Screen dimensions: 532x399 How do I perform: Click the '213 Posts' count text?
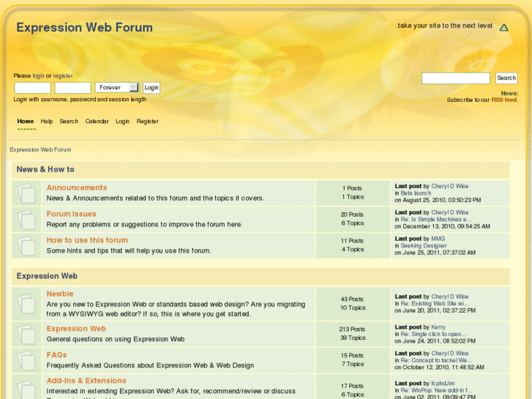coord(352,329)
